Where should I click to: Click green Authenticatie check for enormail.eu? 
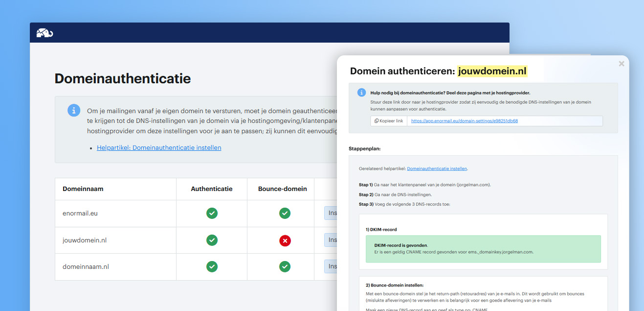pyautogui.click(x=212, y=214)
